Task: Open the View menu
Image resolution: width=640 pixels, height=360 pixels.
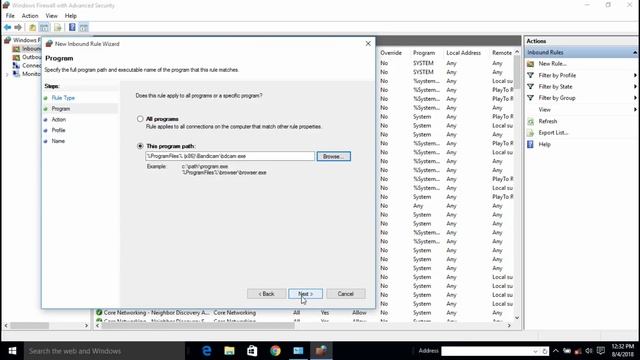Action: [51, 16]
